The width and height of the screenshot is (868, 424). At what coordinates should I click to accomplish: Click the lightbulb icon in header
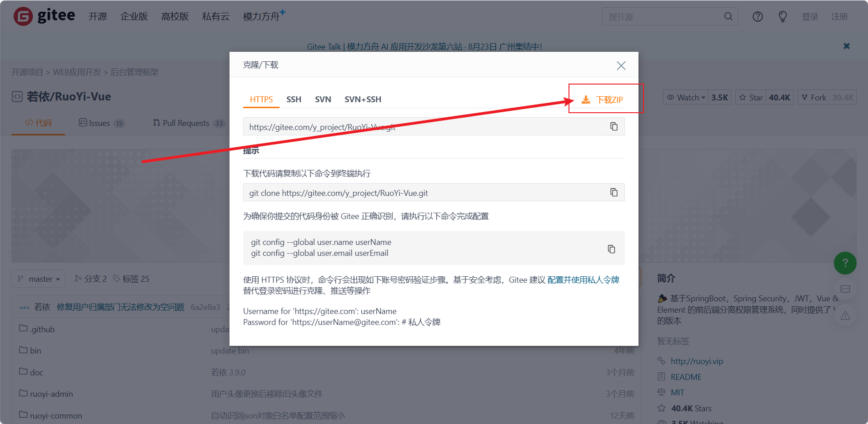point(783,16)
